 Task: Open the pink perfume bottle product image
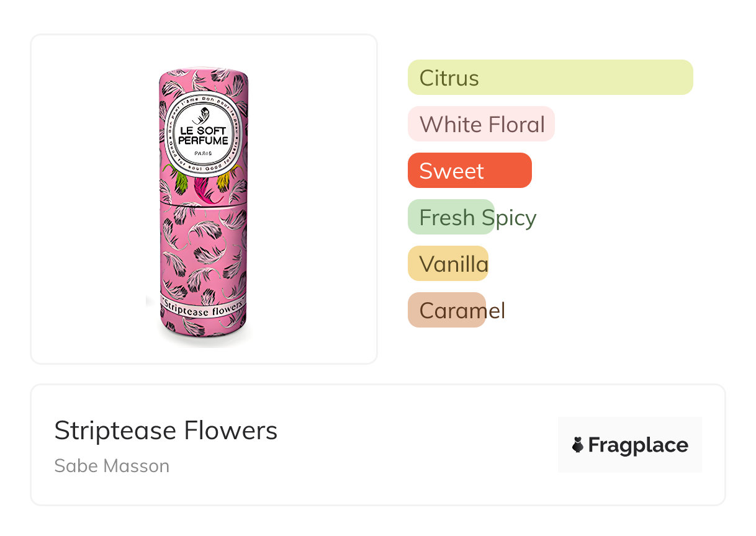(x=204, y=248)
